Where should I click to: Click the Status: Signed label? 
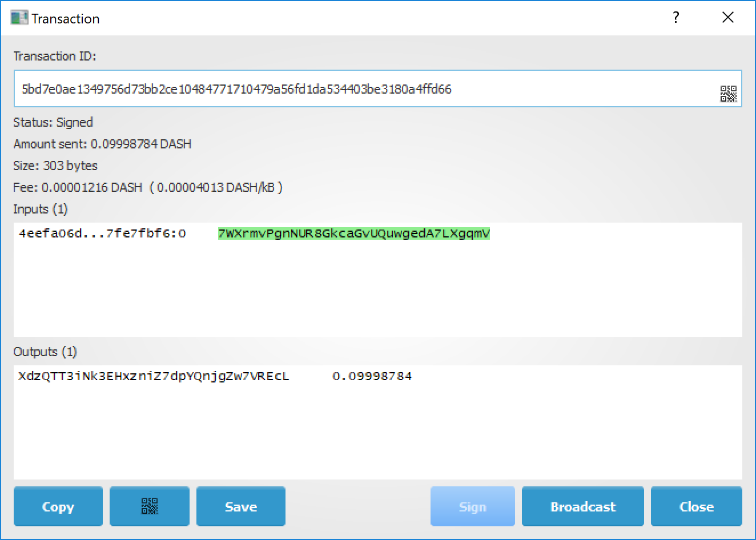pyautogui.click(x=53, y=122)
